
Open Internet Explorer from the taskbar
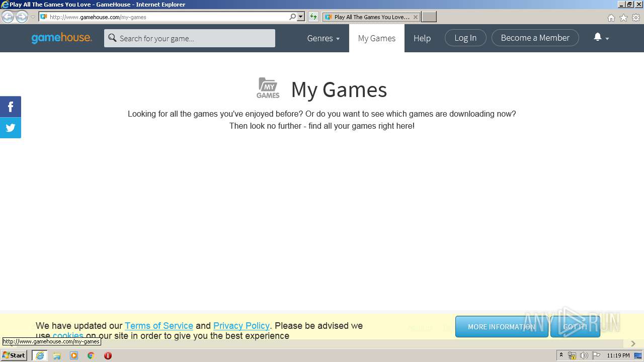coord(40,355)
